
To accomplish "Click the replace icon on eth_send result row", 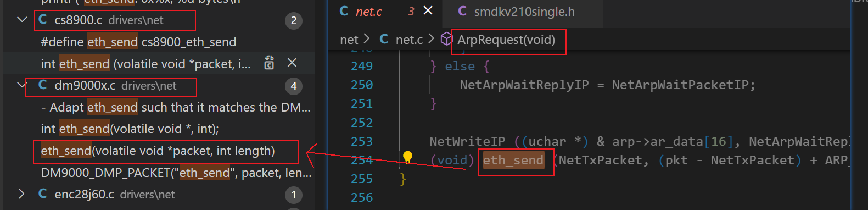I will tap(269, 63).
